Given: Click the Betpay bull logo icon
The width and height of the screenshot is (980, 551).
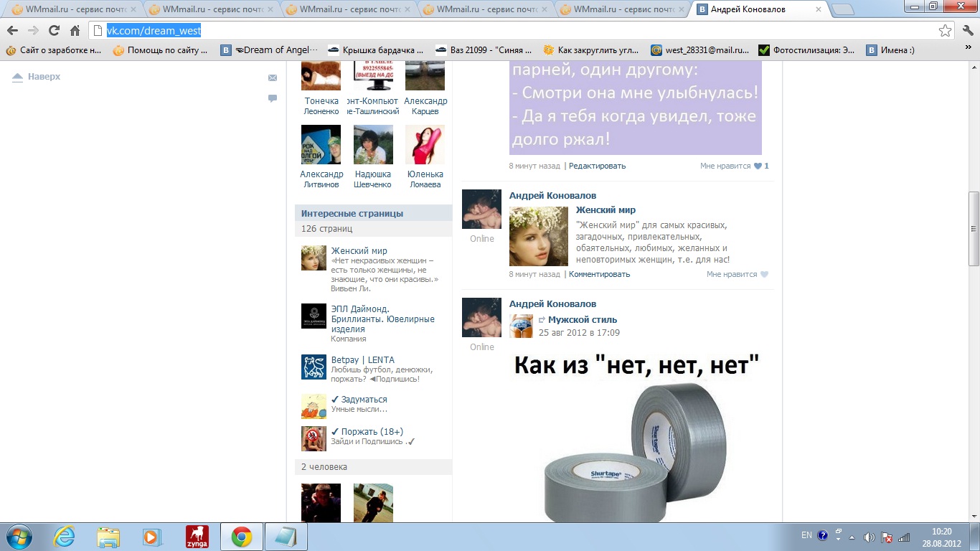Looking at the screenshot, I should pos(314,367).
